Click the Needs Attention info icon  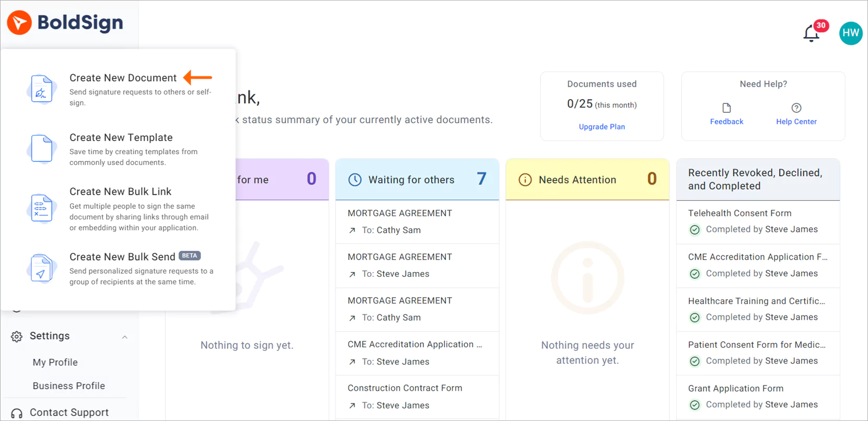(x=525, y=180)
